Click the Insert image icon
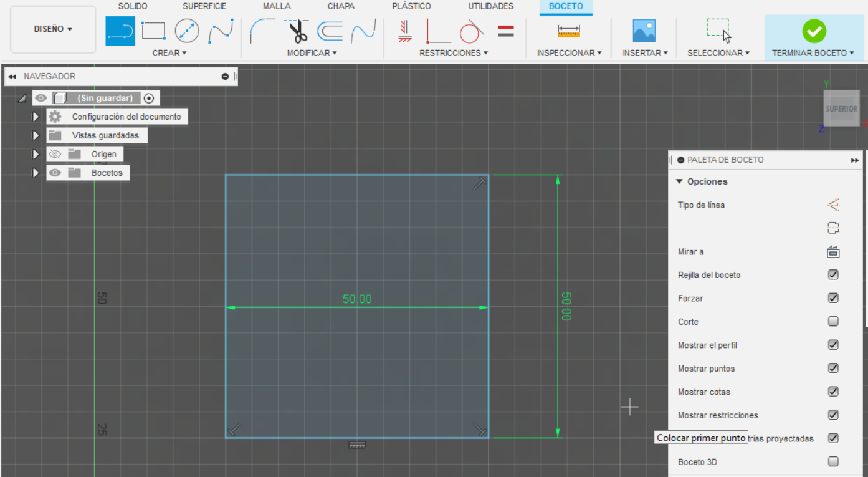 point(644,31)
